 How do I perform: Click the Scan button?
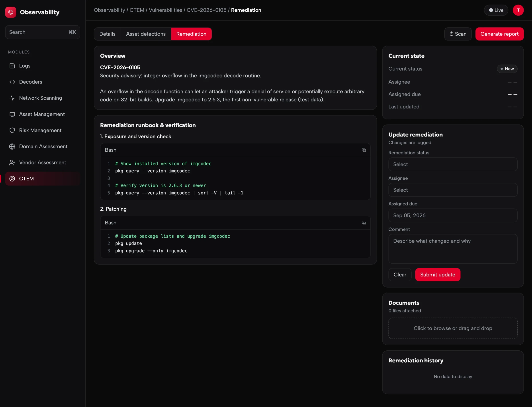click(458, 34)
